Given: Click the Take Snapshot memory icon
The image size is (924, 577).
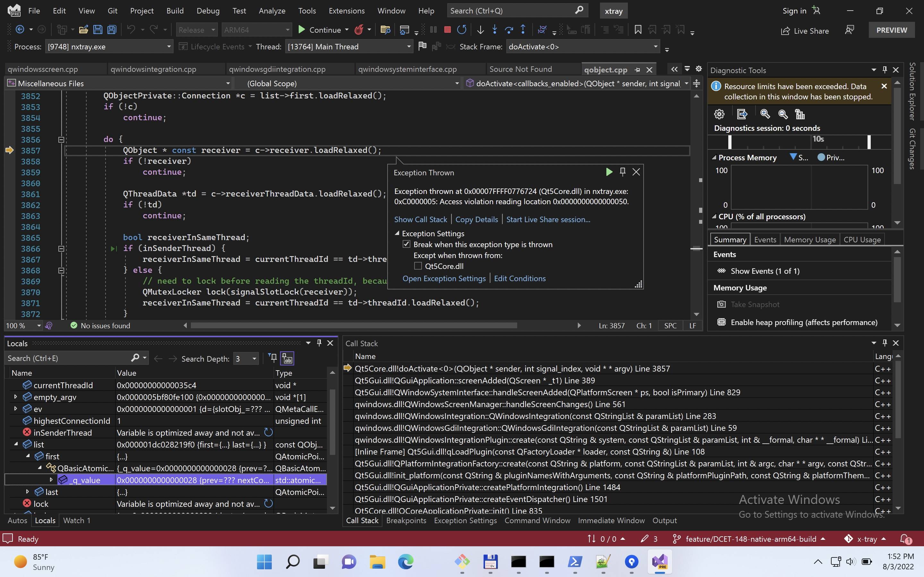Looking at the screenshot, I should click(x=721, y=304).
